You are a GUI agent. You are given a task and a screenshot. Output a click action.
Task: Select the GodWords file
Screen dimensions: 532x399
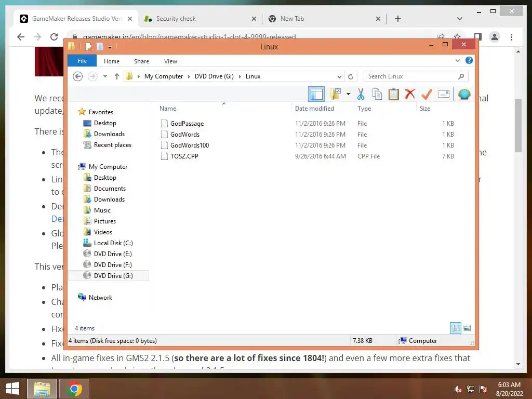(185, 135)
